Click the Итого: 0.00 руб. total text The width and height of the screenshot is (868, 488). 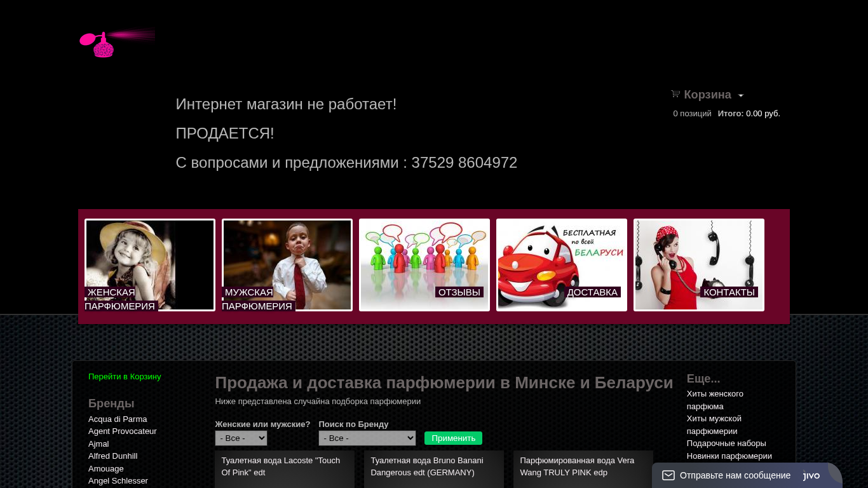coord(749,114)
